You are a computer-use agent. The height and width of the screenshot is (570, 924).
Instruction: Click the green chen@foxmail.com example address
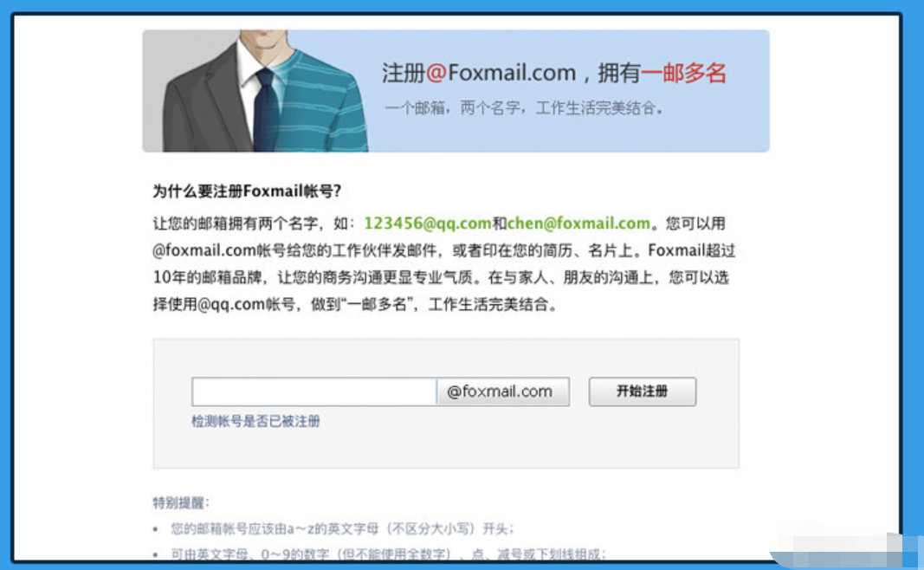[578, 223]
